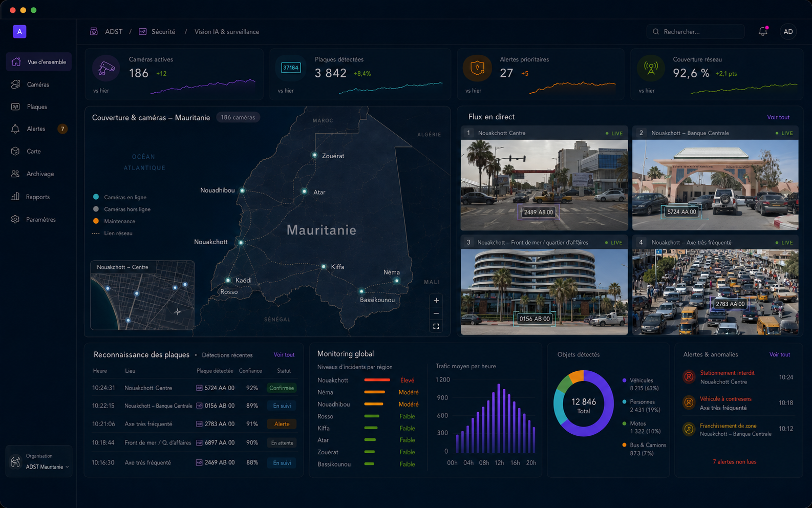Click the ADST breadcrumb icon
This screenshot has height=508, width=812.
94,32
